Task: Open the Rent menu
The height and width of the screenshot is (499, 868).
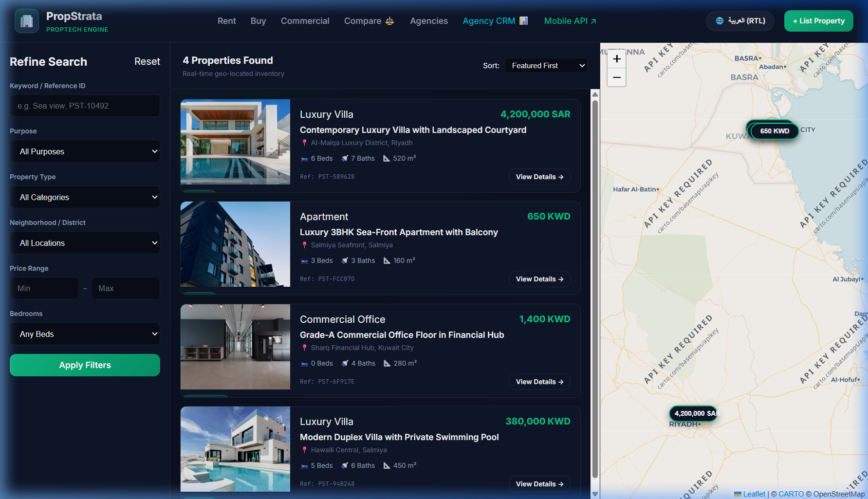Action: coord(226,21)
